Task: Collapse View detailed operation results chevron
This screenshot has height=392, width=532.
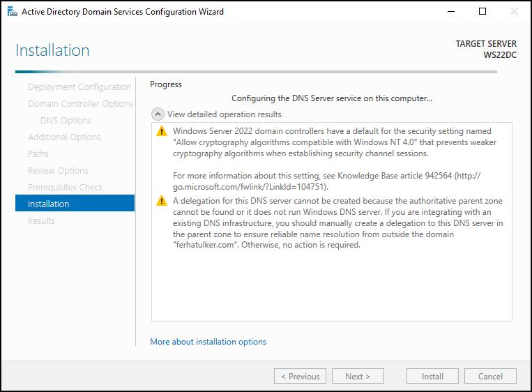Action: point(158,114)
